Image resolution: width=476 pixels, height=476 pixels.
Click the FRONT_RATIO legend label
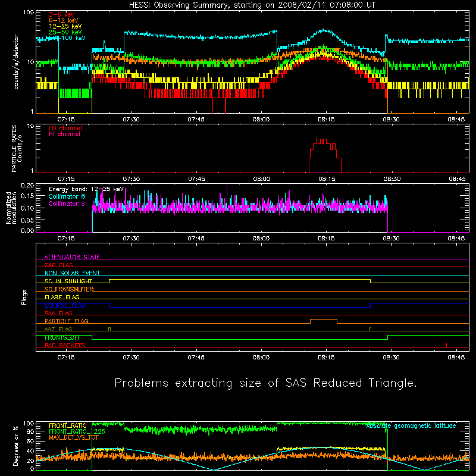pos(68,425)
